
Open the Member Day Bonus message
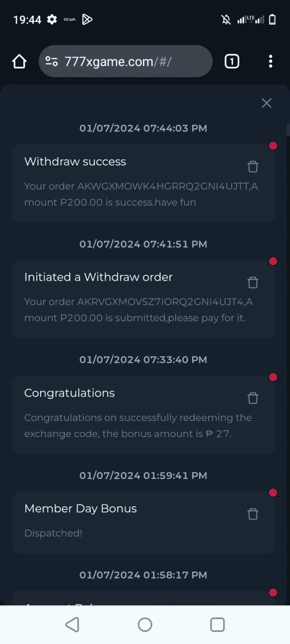click(143, 523)
